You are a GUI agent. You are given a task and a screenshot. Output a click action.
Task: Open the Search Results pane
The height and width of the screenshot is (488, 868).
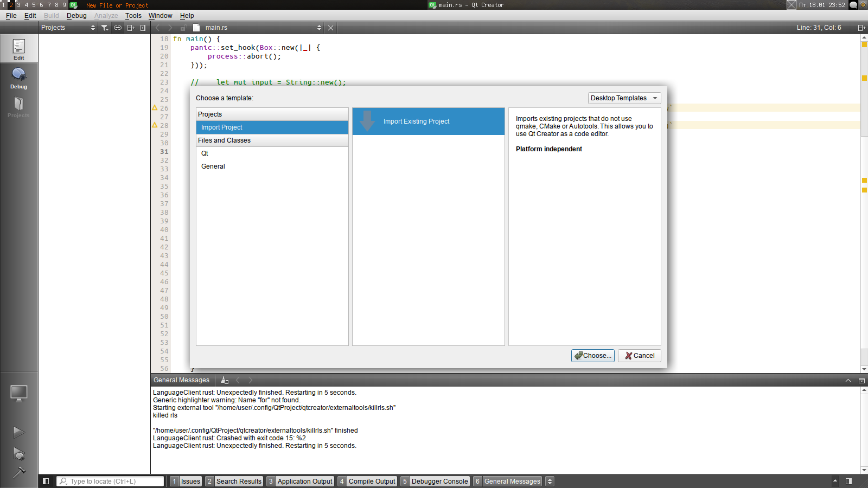pos(234,481)
